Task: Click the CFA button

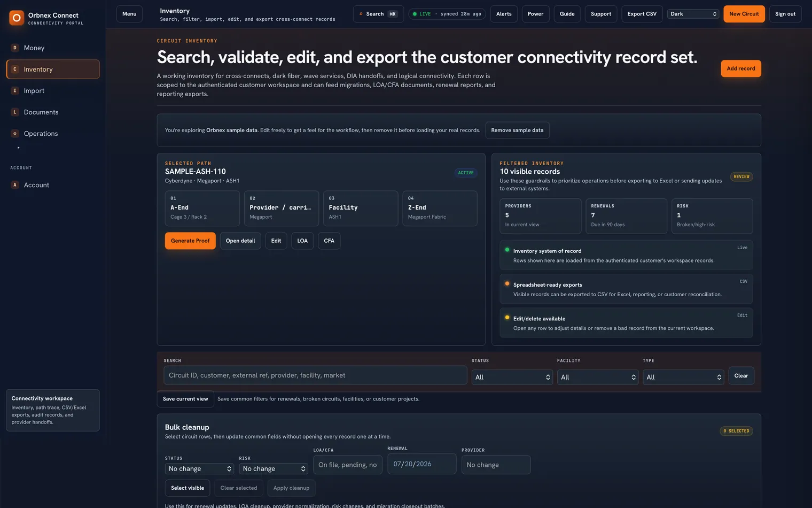Action: click(x=329, y=241)
